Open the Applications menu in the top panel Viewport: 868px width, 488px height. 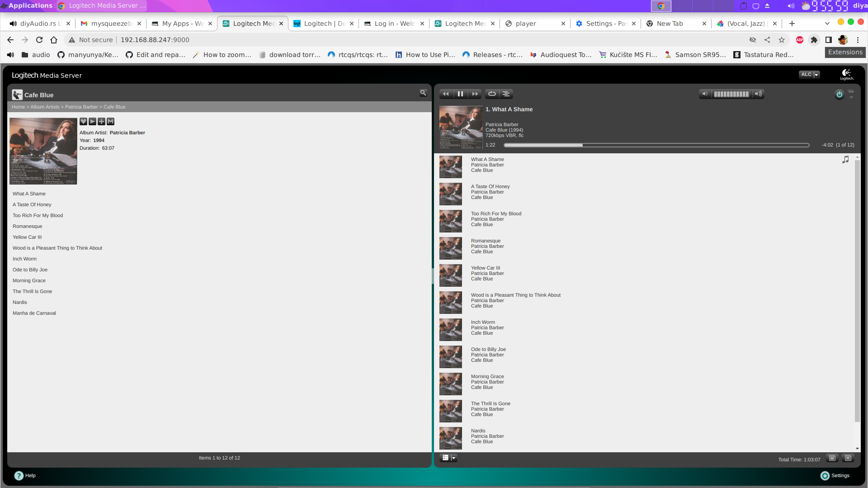(27, 5)
